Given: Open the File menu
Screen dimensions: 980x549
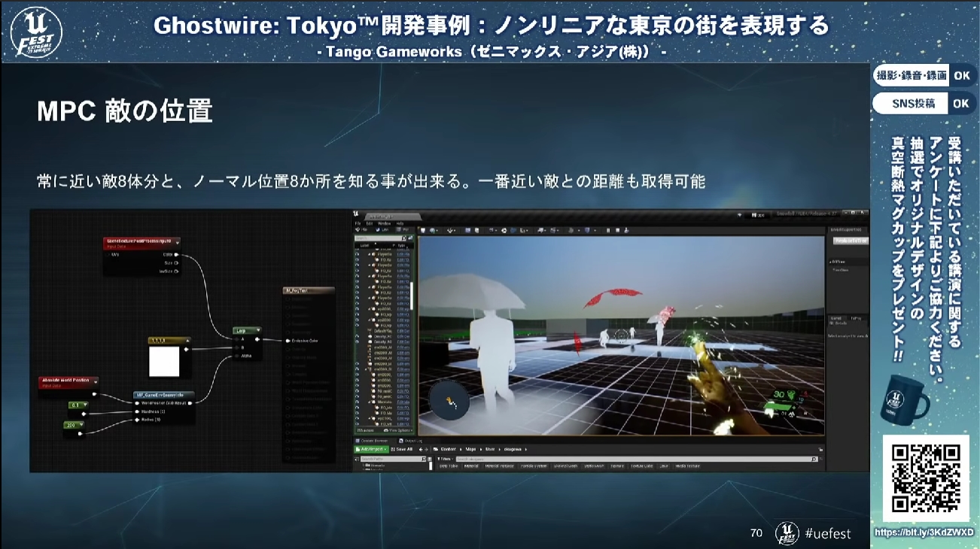Looking at the screenshot, I should point(358,223).
